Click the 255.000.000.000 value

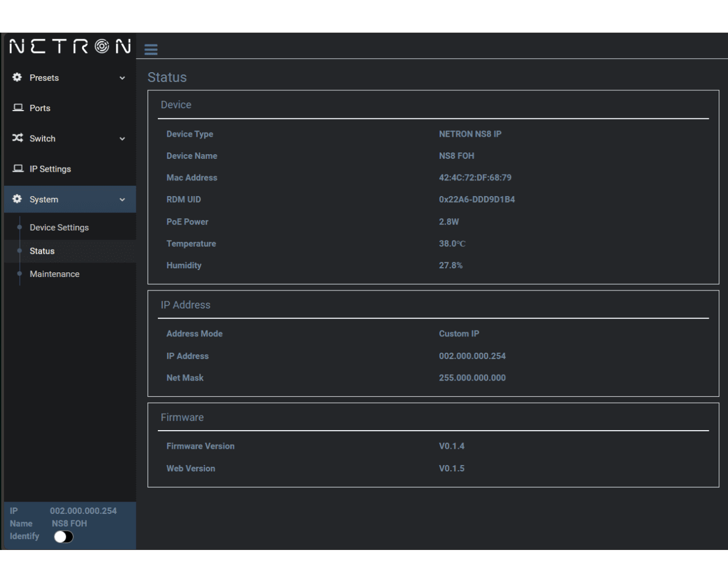[x=472, y=378]
